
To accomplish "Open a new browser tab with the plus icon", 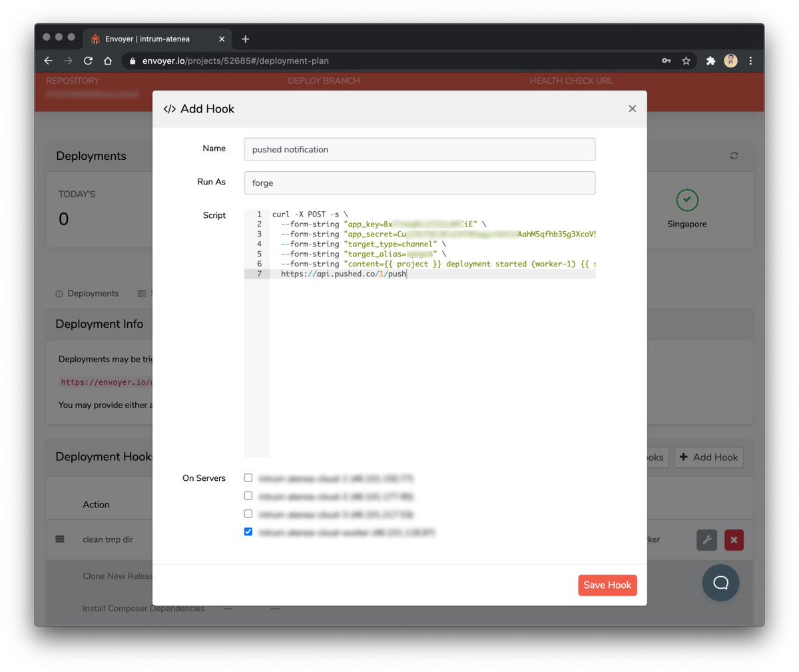I will click(x=245, y=39).
